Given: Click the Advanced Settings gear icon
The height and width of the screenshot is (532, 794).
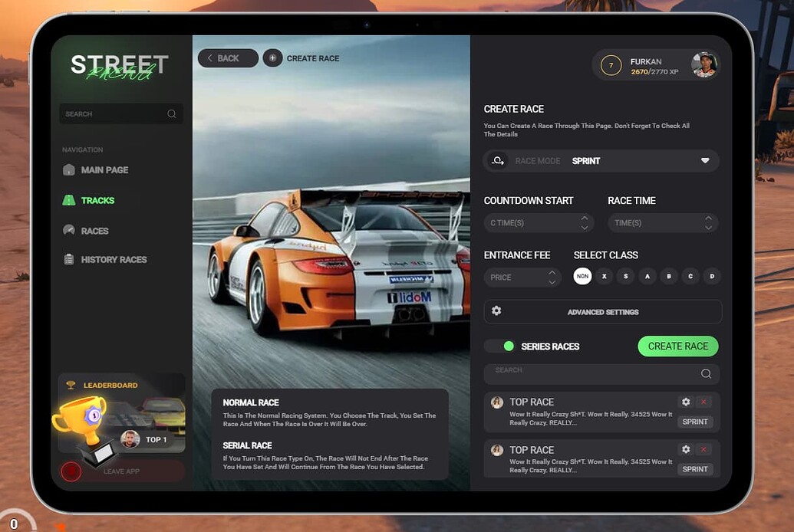Looking at the screenshot, I should 496,311.
